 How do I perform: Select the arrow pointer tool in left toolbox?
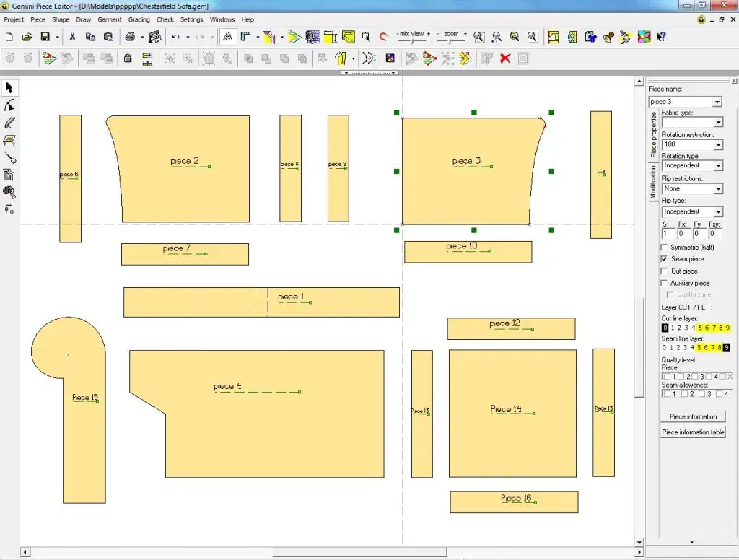[9, 88]
